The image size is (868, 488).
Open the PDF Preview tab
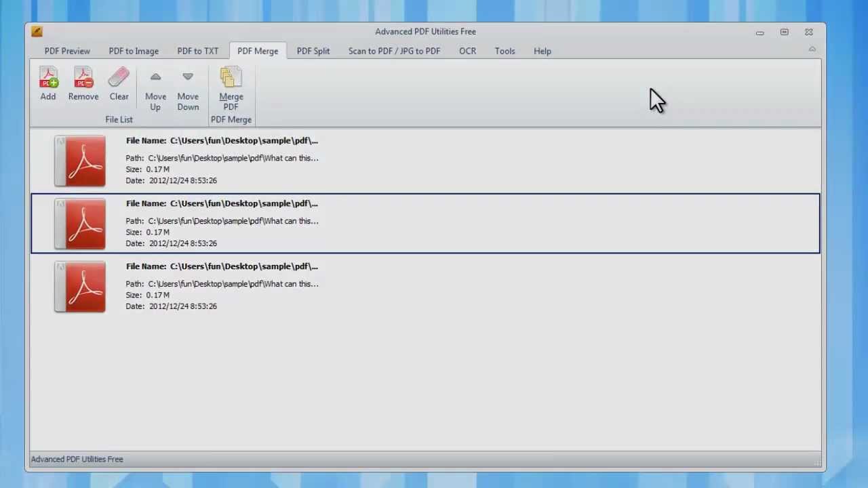(67, 51)
